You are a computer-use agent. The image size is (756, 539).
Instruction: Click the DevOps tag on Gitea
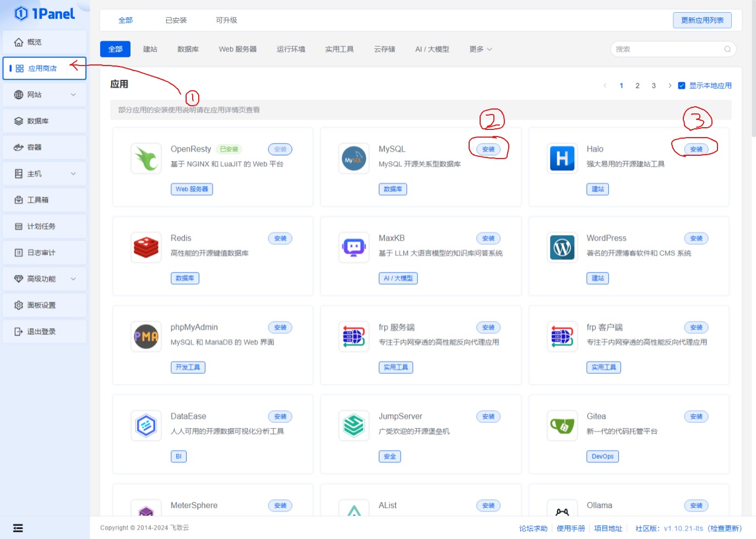[602, 456]
